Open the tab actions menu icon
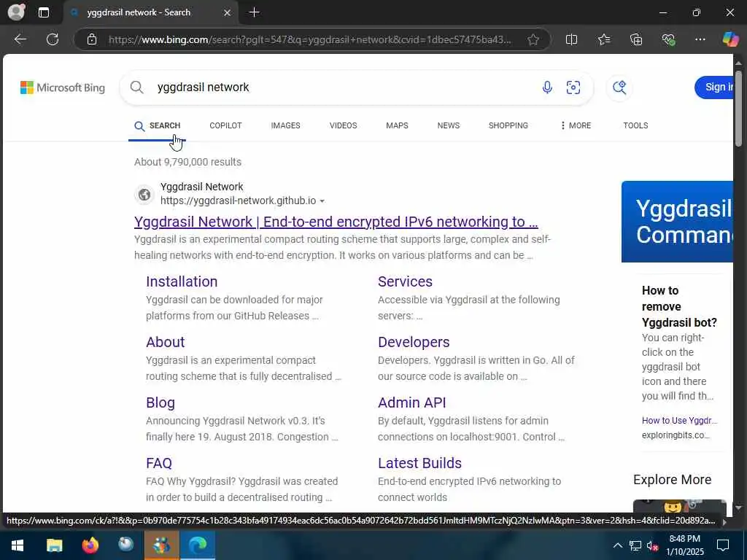Image resolution: width=747 pixels, height=560 pixels. 43,12
